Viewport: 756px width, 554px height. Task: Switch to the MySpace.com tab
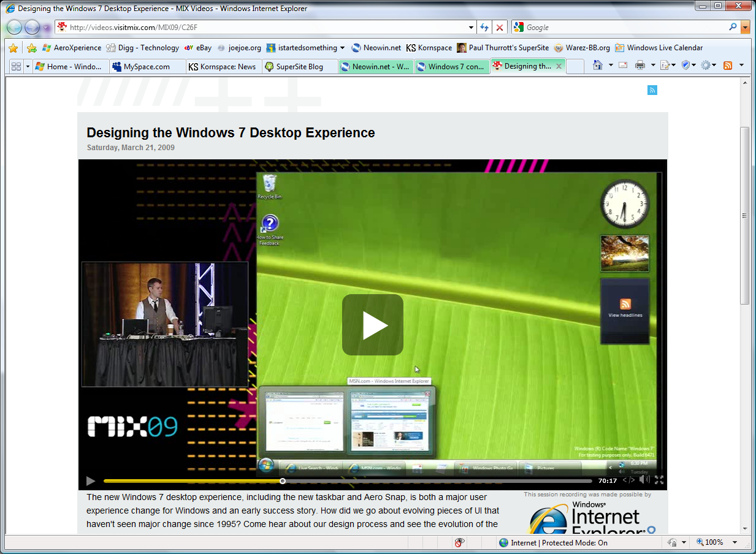[x=147, y=67]
